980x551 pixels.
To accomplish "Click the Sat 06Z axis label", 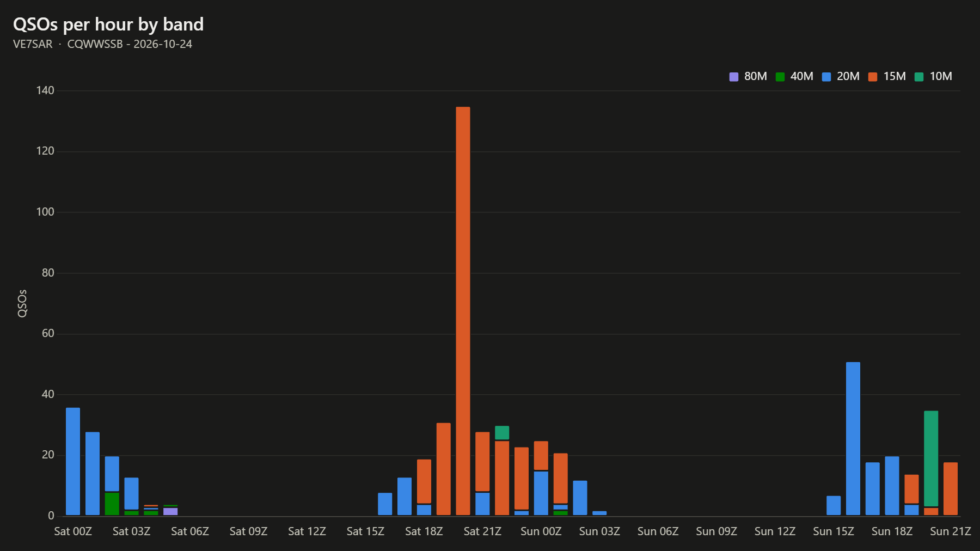I will click(x=190, y=531).
